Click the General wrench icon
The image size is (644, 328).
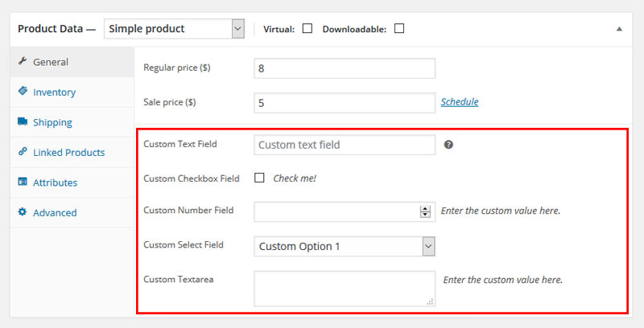click(23, 61)
